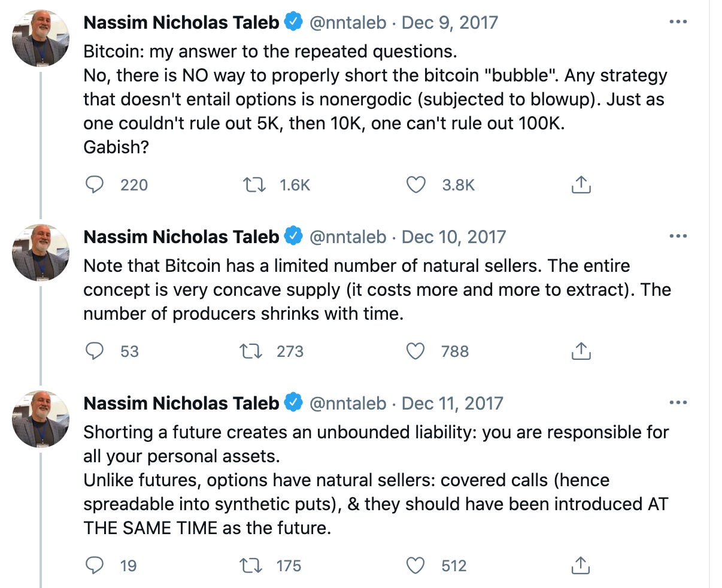The height and width of the screenshot is (588, 722).
Task: Click Taleb's profile avatar on the top tweet
Action: 41,38
